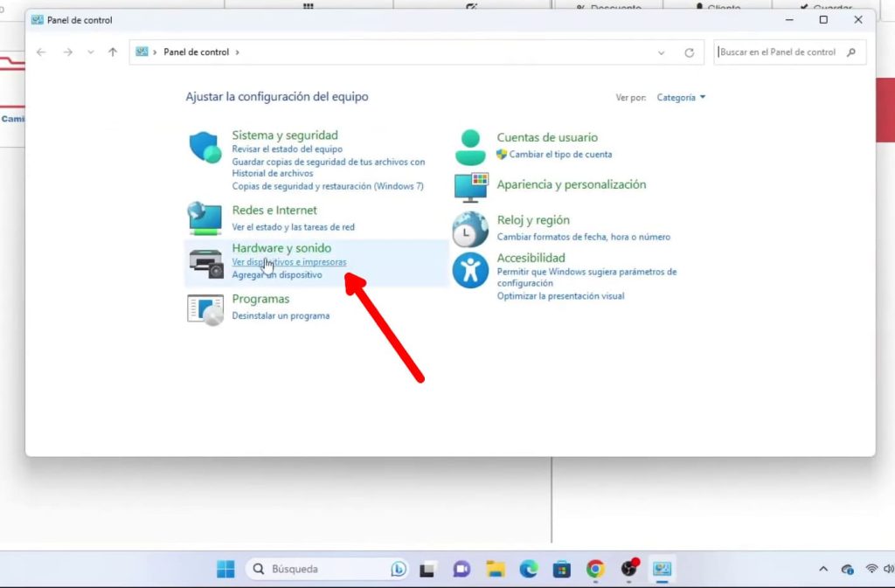Viewport: 895px width, 588px height.
Task: Click Agregar un dispositivo link
Action: [x=277, y=274]
